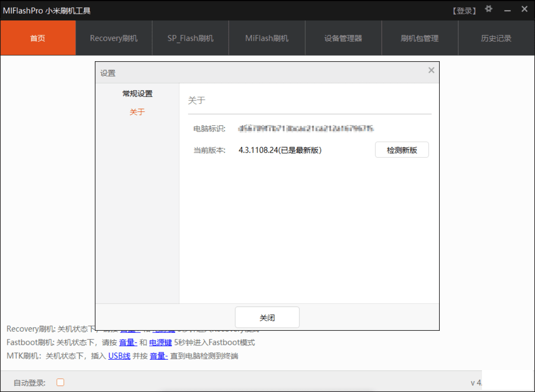Select 常规设置 in settings sidebar
535x392 pixels.
[x=138, y=94]
